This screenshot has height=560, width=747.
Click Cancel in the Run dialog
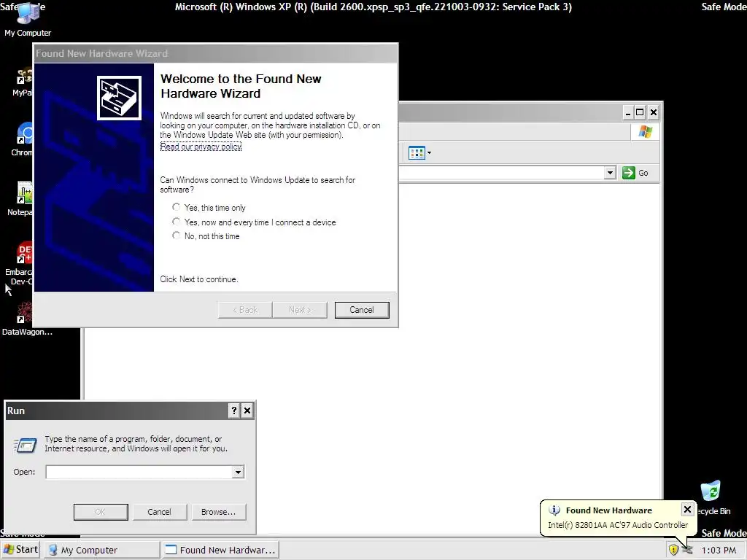(159, 512)
